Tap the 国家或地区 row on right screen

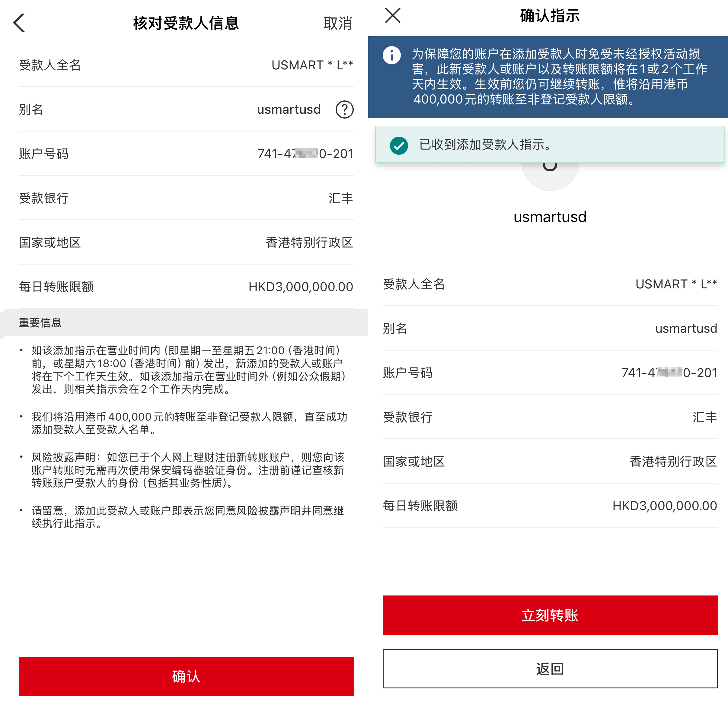(550, 462)
